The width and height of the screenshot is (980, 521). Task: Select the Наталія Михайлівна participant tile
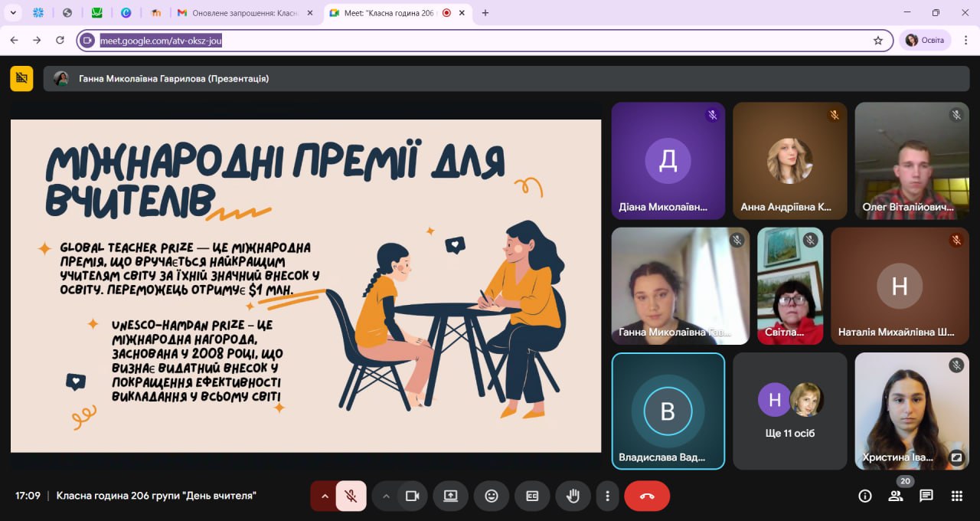coord(900,286)
